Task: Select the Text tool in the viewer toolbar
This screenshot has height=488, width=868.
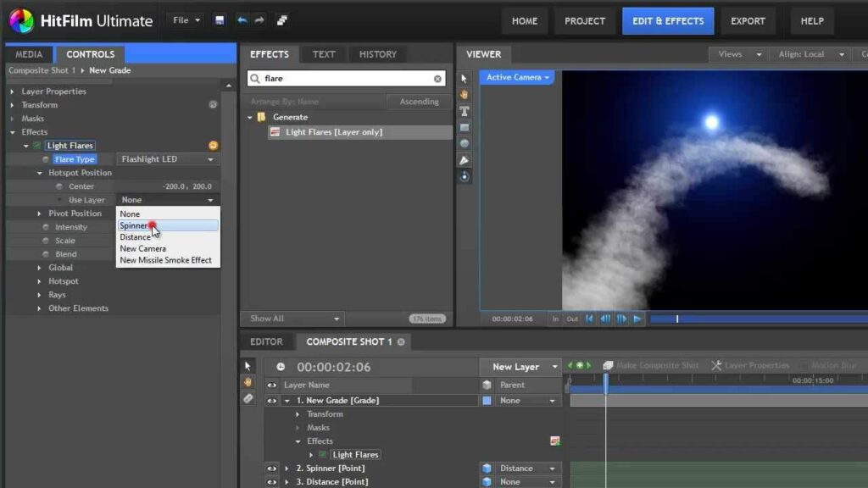Action: click(464, 112)
